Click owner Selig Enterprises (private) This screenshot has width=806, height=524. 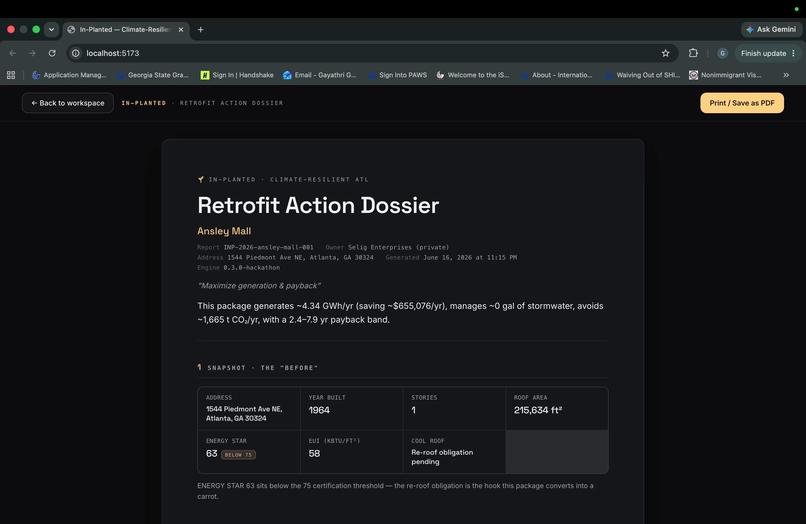[398, 247]
